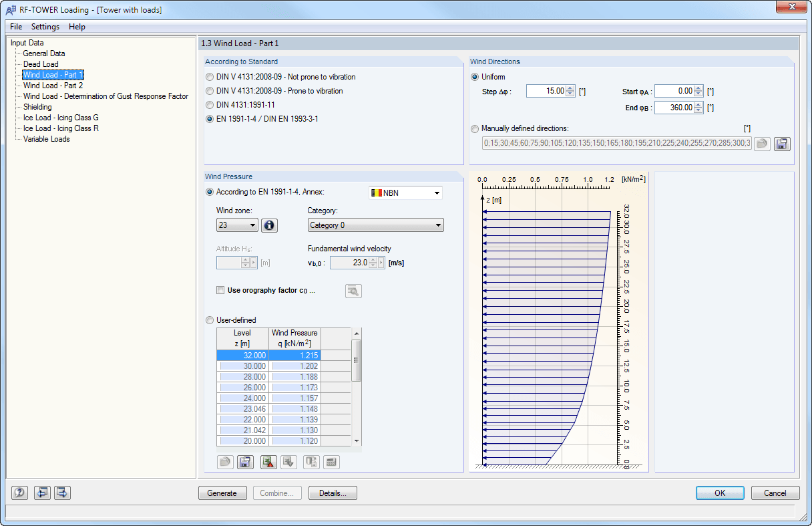Click Details... button
The width and height of the screenshot is (812, 526).
coord(333,493)
